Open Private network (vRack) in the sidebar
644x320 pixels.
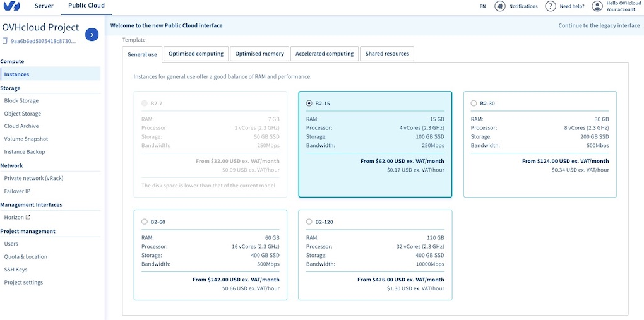pos(33,178)
